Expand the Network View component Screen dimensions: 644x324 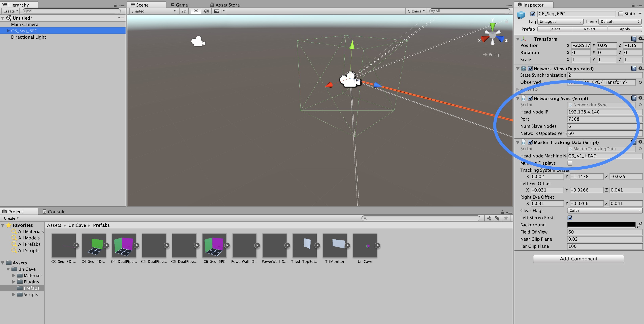click(518, 68)
